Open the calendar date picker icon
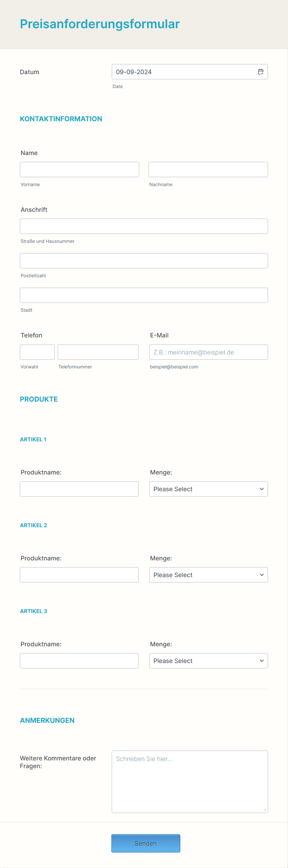This screenshot has width=288, height=868. (x=261, y=71)
